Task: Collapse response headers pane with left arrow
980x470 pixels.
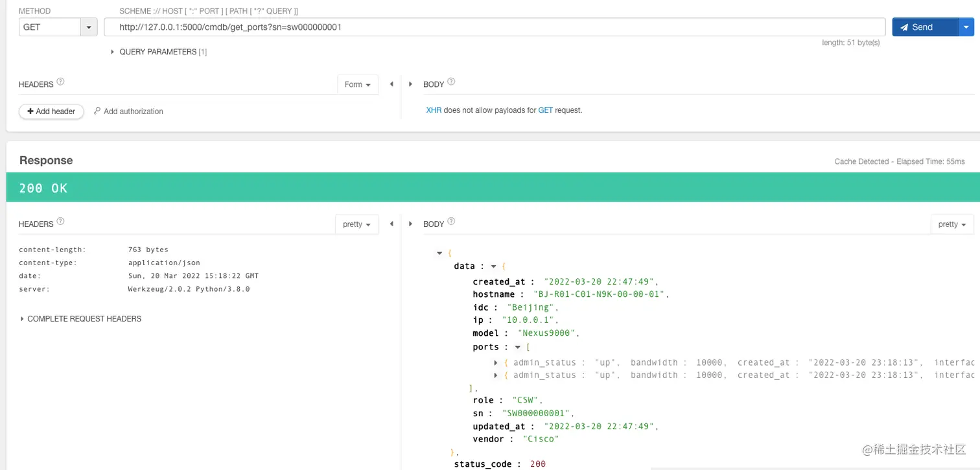Action: 391,224
